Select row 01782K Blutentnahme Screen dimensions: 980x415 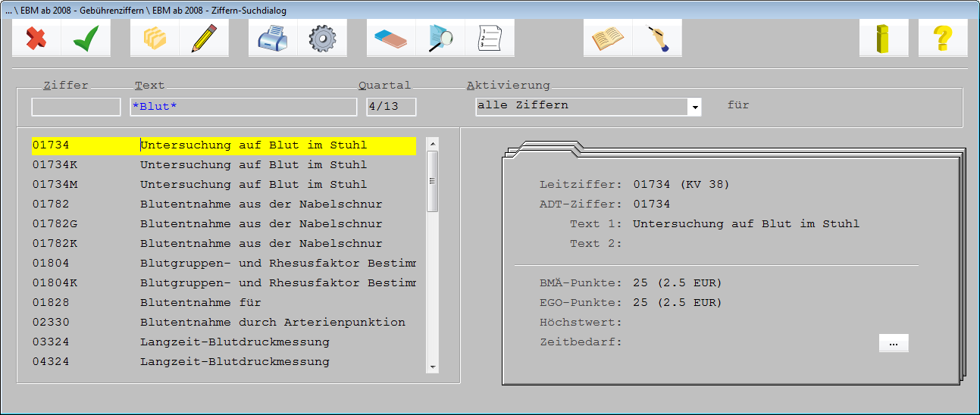[224, 244]
